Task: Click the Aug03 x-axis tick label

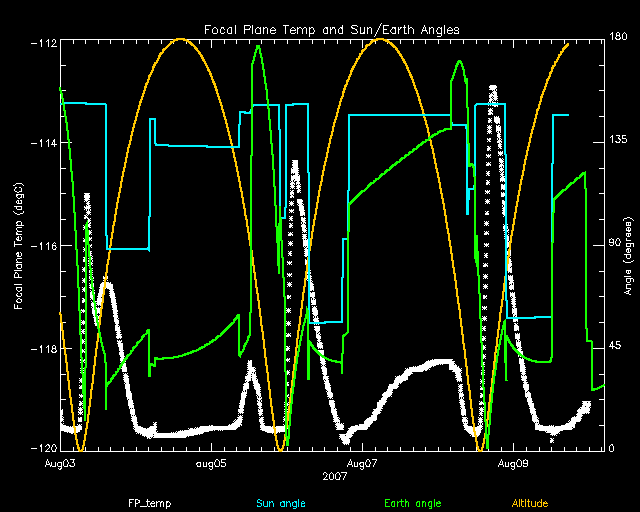Action: (61, 464)
